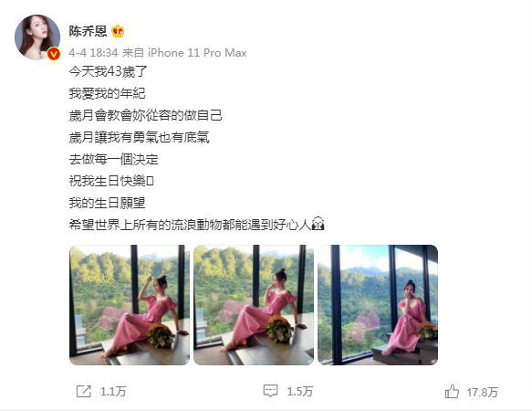Open the first pink dress photo
532x411 pixels.
(x=130, y=305)
